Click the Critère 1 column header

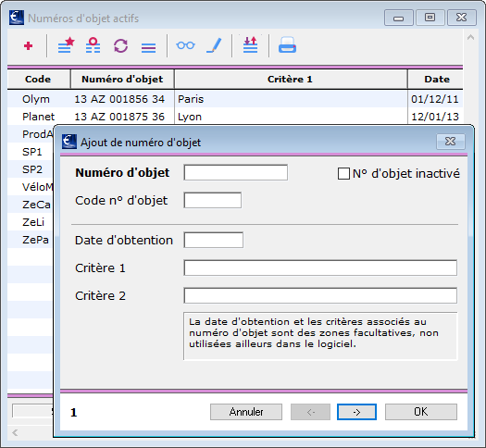pyautogui.click(x=291, y=80)
